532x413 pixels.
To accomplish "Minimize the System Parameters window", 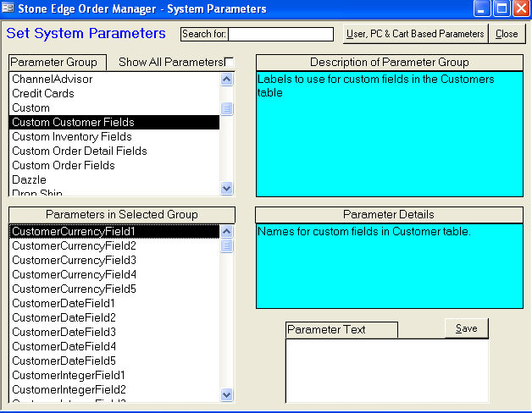I will coord(482,8).
